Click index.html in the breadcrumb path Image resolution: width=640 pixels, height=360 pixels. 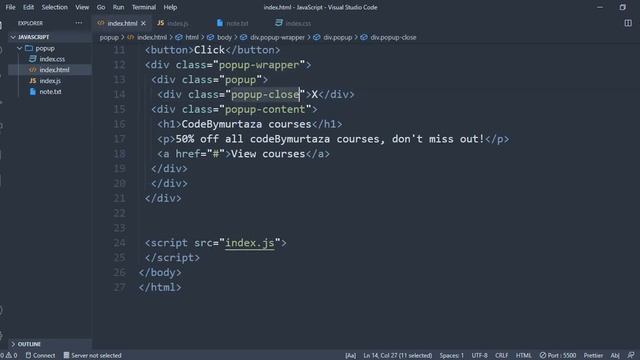152,38
